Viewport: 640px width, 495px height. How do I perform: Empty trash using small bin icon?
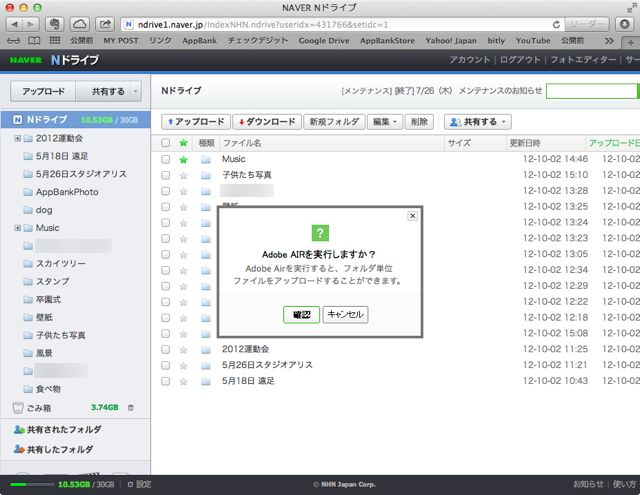[x=131, y=408]
